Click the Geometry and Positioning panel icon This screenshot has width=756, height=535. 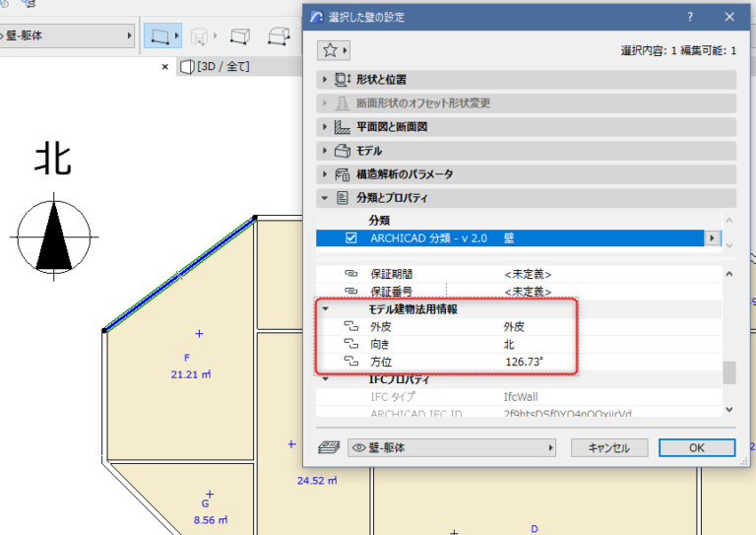tap(343, 80)
